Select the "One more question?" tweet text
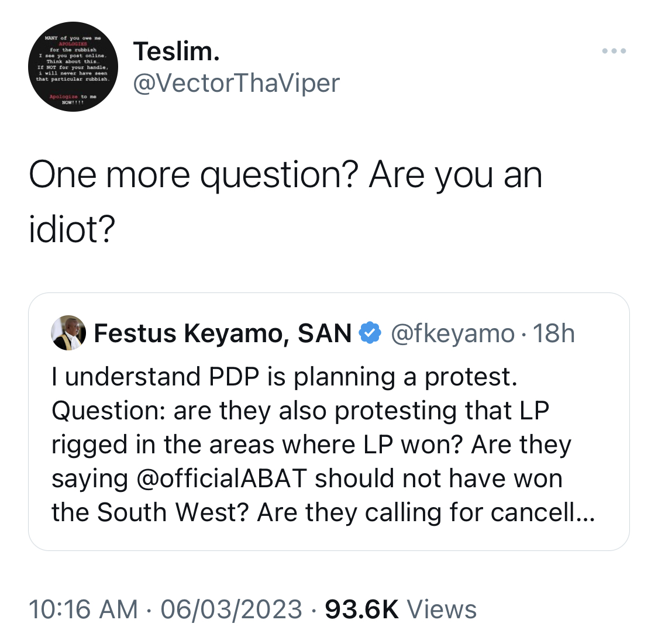The image size is (658, 644). [x=194, y=175]
